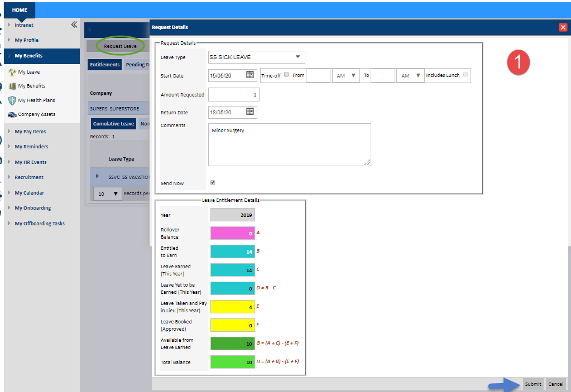Expand the SSVC SS VACATION row
The height and width of the screenshot is (392, 571).
[x=97, y=176]
